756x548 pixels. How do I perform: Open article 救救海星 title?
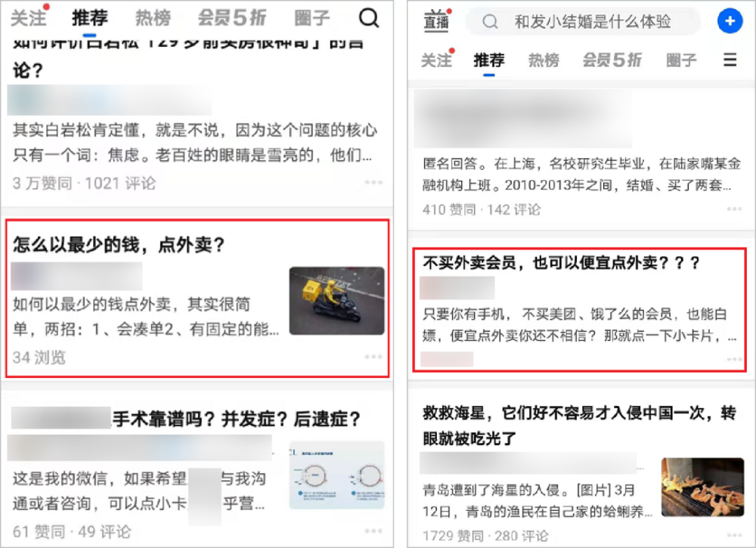(579, 426)
